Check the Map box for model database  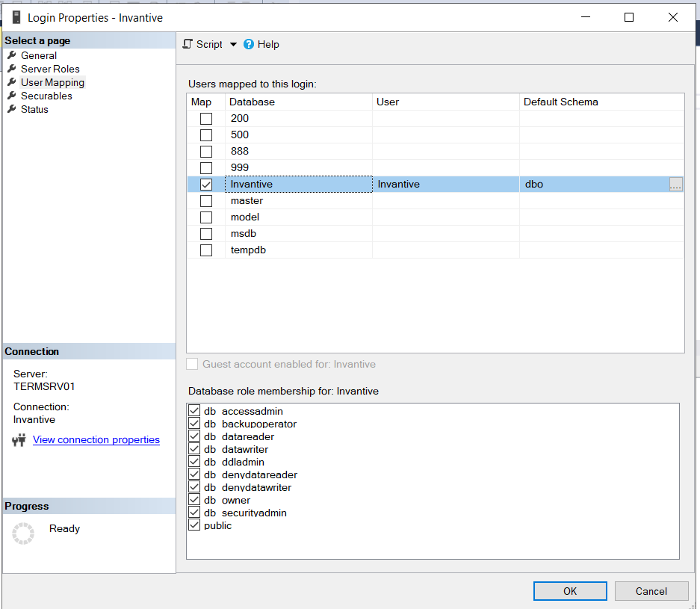205,217
